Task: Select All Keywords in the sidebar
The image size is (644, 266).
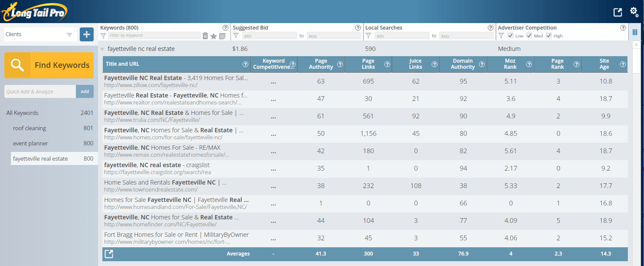Action: 50,113
